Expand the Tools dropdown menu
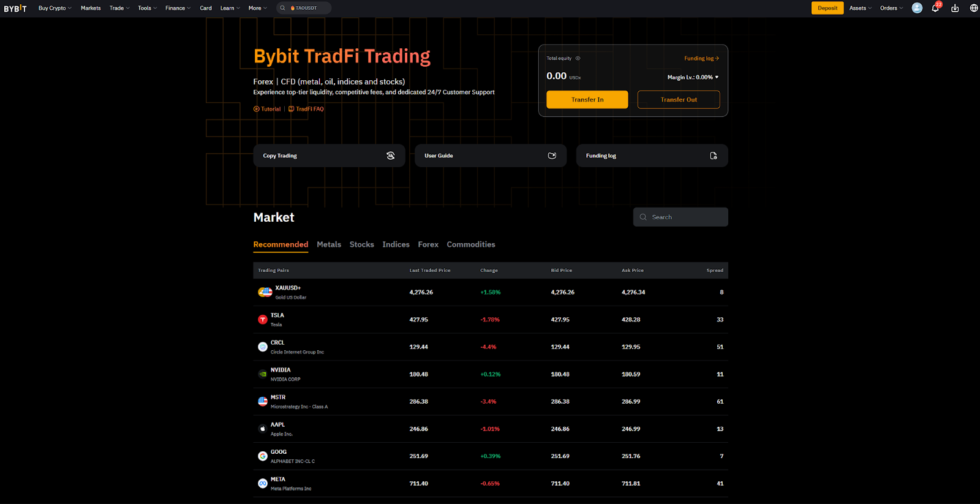 (x=147, y=8)
